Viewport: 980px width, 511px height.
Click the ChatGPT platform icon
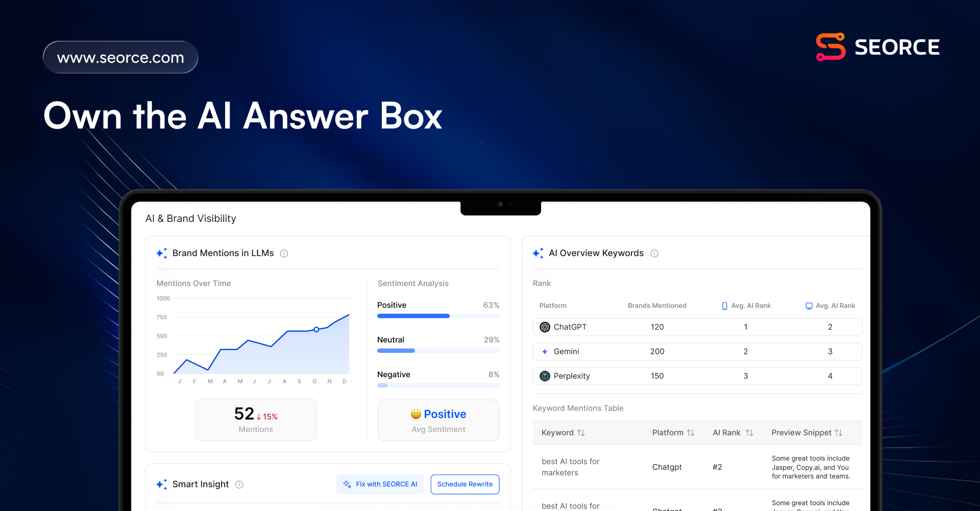click(x=545, y=327)
